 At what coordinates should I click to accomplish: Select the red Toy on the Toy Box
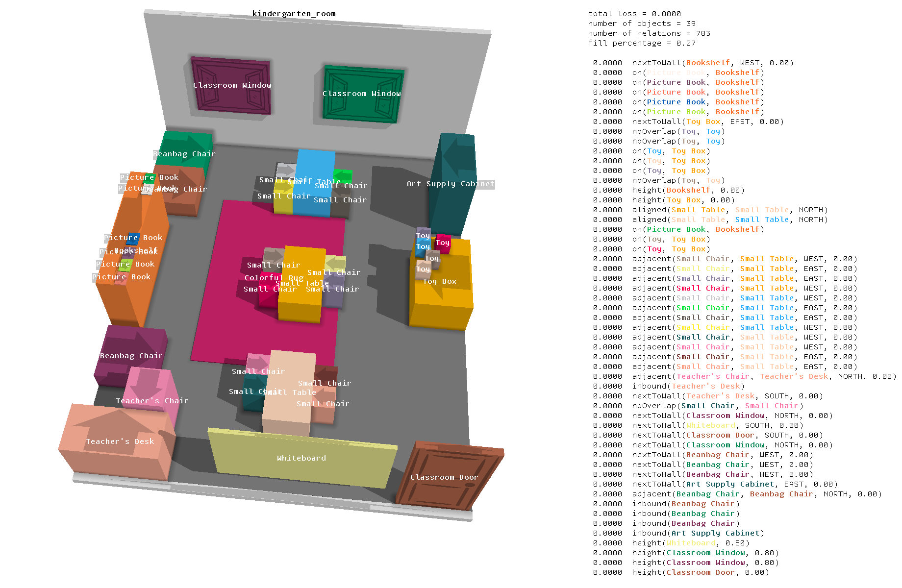tap(443, 244)
